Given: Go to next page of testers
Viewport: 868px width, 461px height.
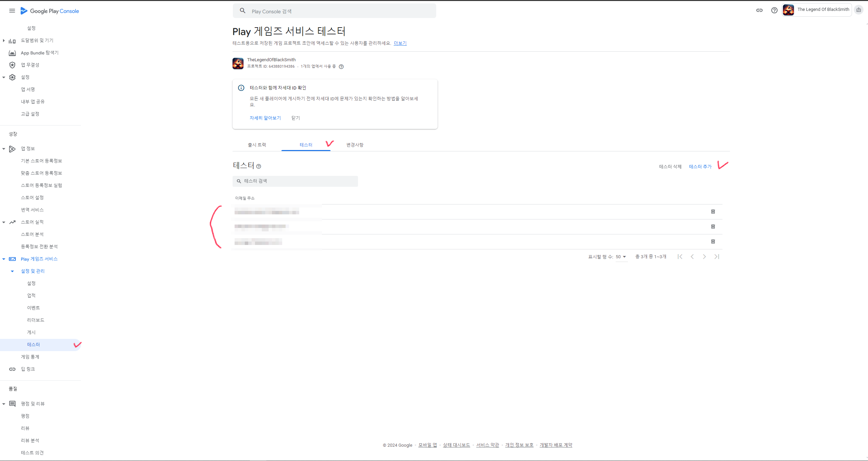Looking at the screenshot, I should (x=704, y=257).
